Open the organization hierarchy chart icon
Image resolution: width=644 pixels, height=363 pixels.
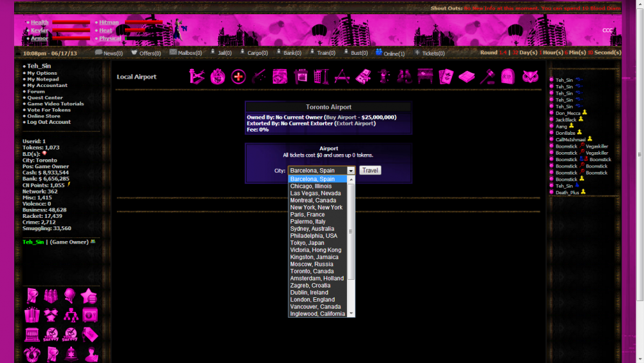point(71,315)
